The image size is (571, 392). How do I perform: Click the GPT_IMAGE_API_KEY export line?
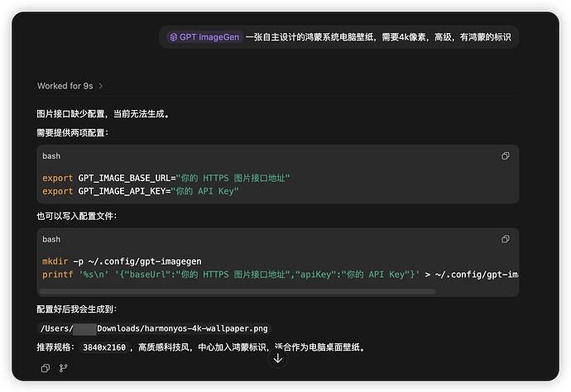point(141,191)
